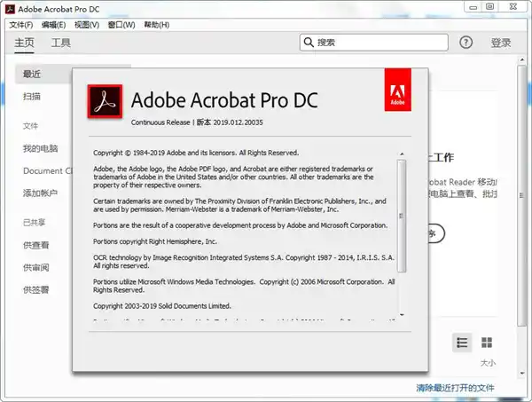Image resolution: width=532 pixels, height=402 pixels.
Task: Click the Merriam-Webster trademark paragraph
Action: [x=239, y=205]
